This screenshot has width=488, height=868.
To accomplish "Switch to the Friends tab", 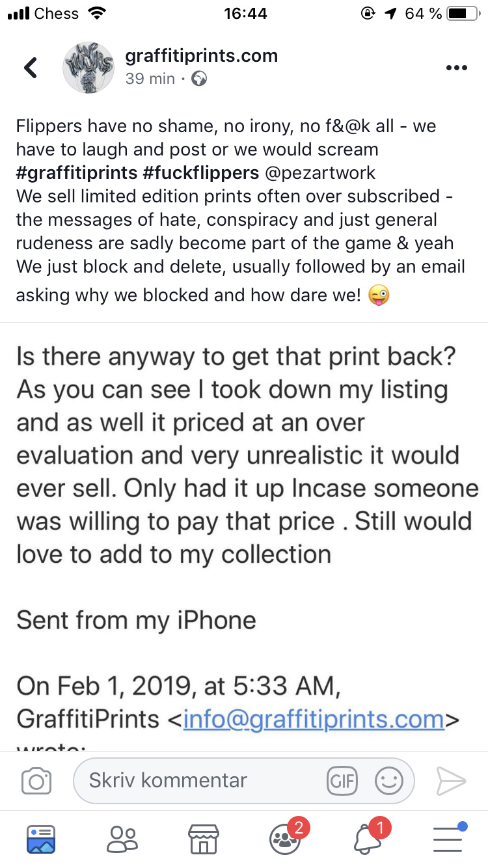I will point(122,839).
